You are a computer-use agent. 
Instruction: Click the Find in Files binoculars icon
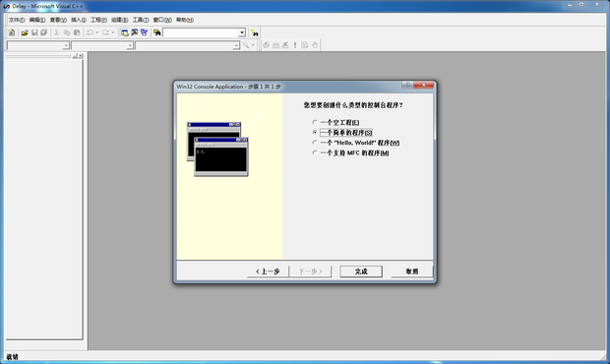pos(156,32)
